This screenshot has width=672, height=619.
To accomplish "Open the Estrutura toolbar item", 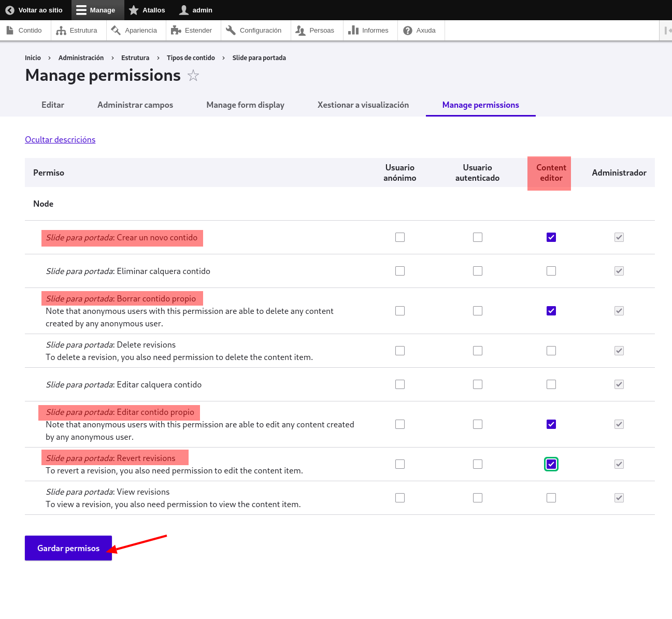I will click(77, 31).
